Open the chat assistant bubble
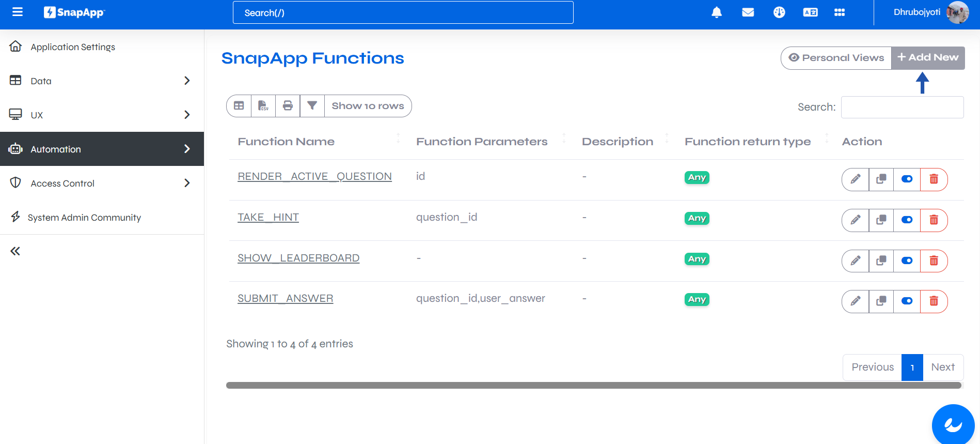980x444 pixels. (x=953, y=425)
